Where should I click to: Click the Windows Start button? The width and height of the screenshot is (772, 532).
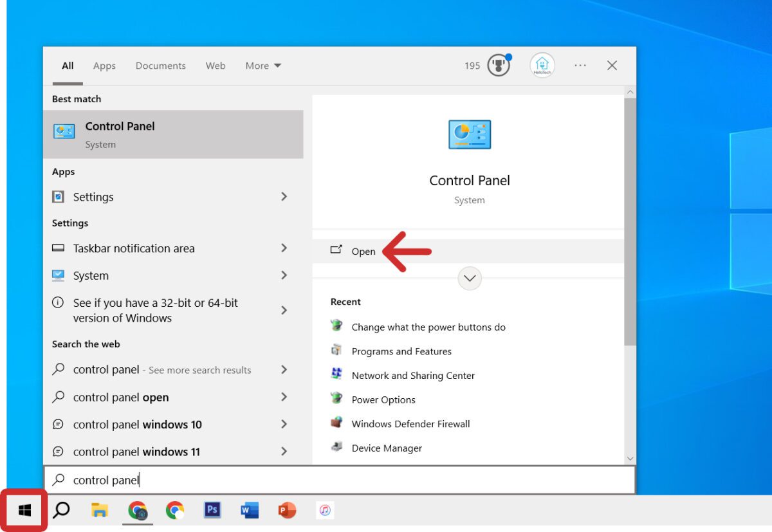tap(24, 510)
